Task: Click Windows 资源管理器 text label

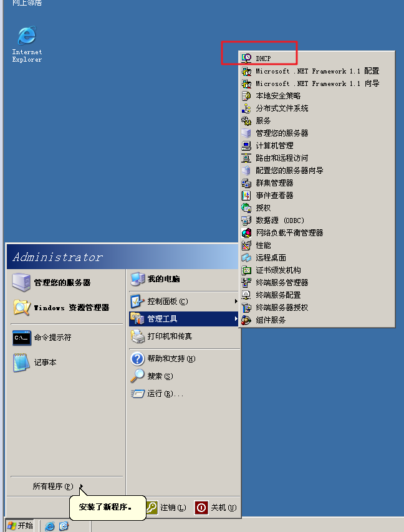Action: tap(72, 307)
